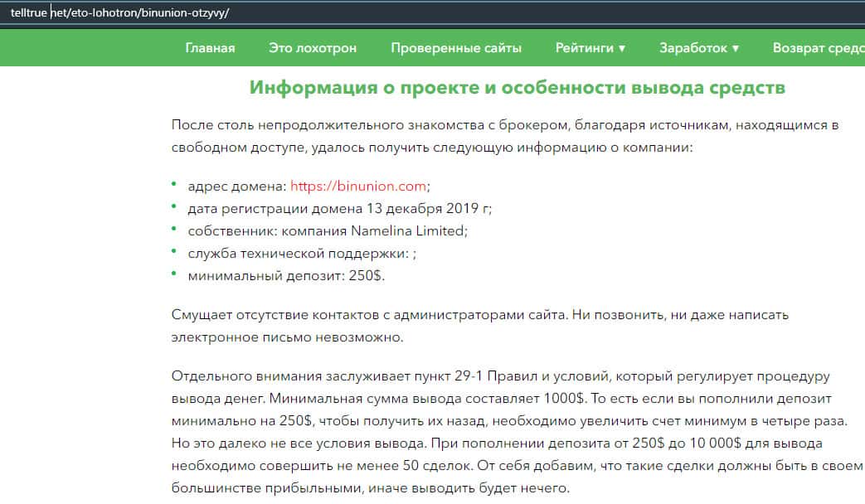Click the paragraph starting with Смущает отсутствие контактов

(x=479, y=327)
